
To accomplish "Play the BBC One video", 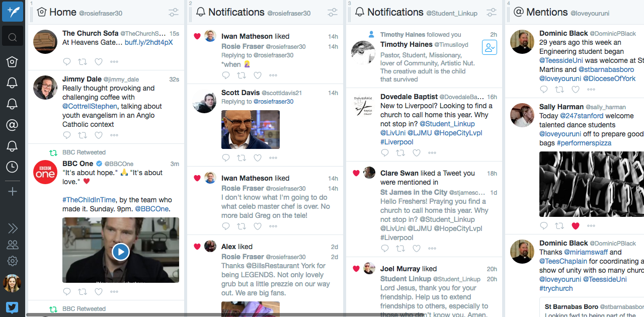I will point(121,251).
